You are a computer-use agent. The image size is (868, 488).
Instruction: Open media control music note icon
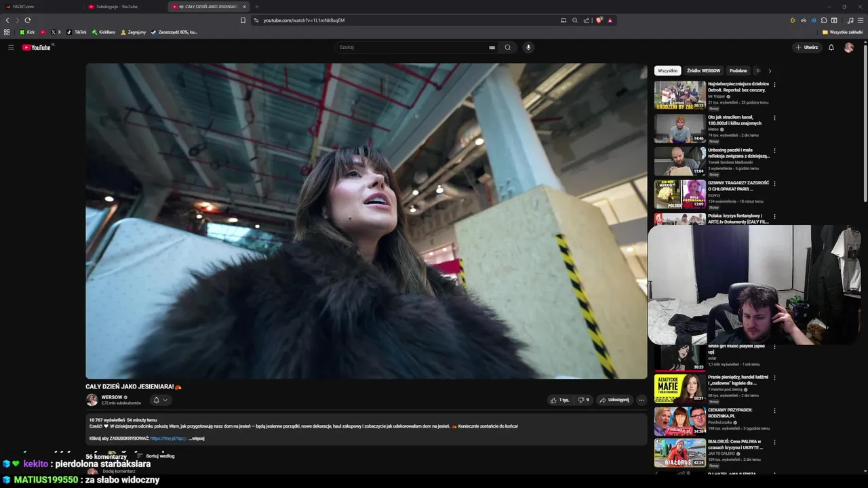point(850,20)
